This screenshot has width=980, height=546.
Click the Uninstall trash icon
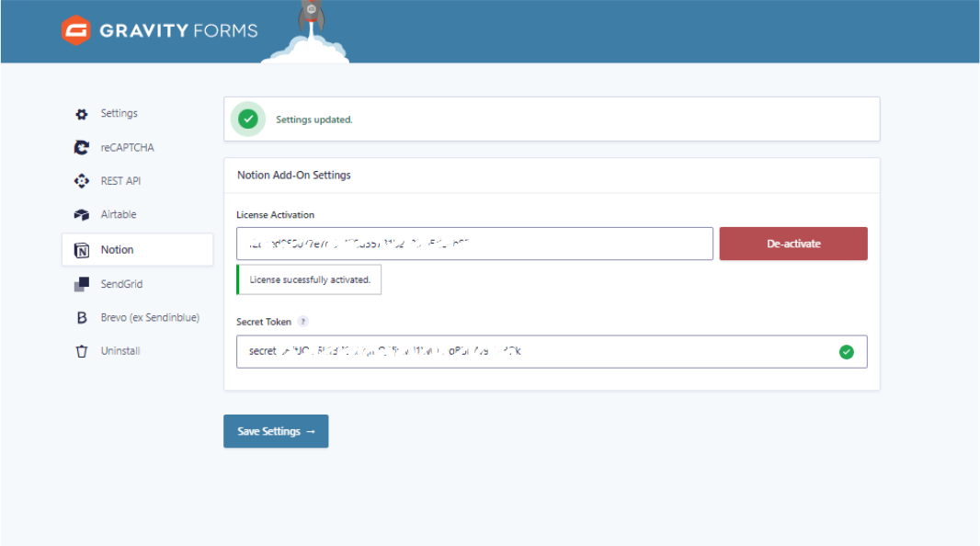click(x=81, y=351)
